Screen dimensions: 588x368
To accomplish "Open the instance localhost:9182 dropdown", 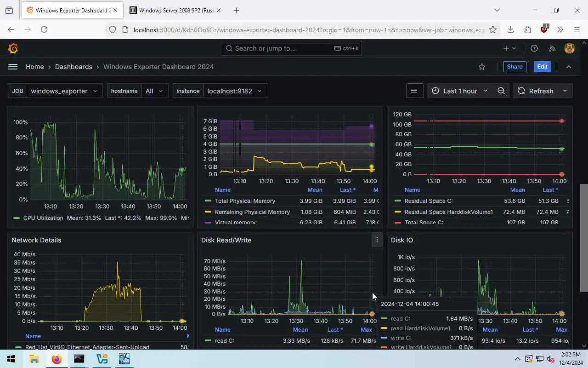I will coord(235,91).
